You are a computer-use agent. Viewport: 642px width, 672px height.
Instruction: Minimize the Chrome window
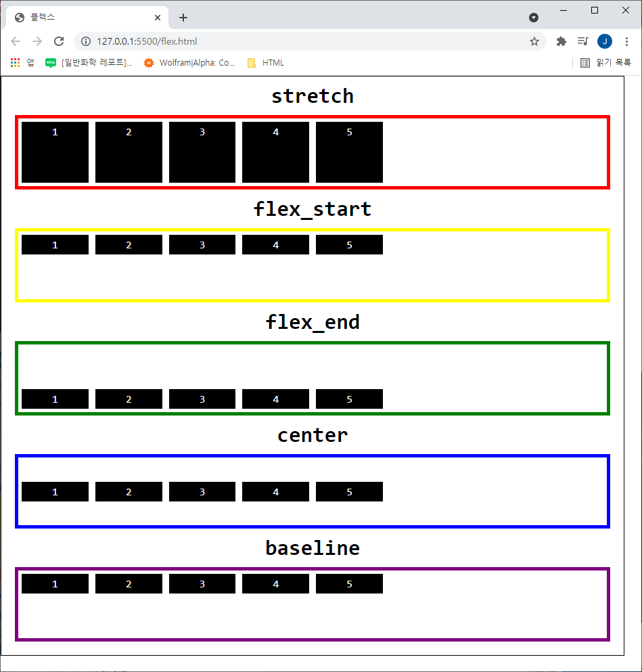[x=564, y=10]
